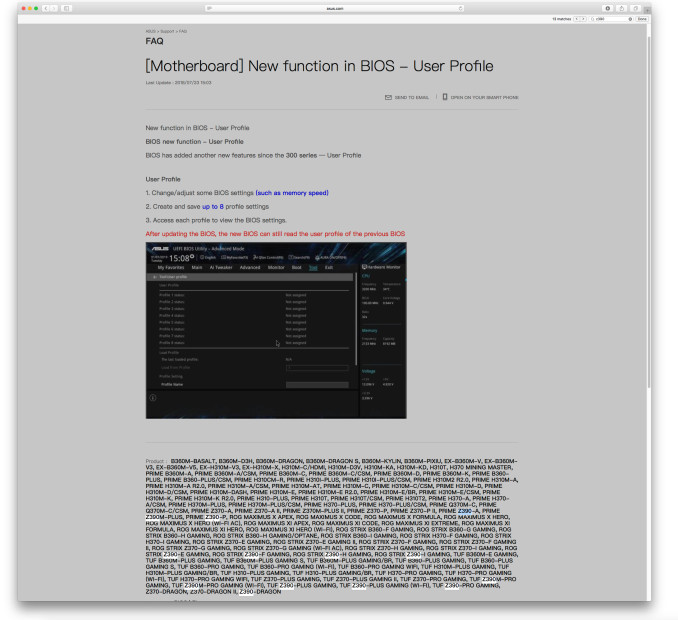Viewport: 678px width, 620px height.
Task: Add a new tab with plus button
Action: [x=647, y=8]
